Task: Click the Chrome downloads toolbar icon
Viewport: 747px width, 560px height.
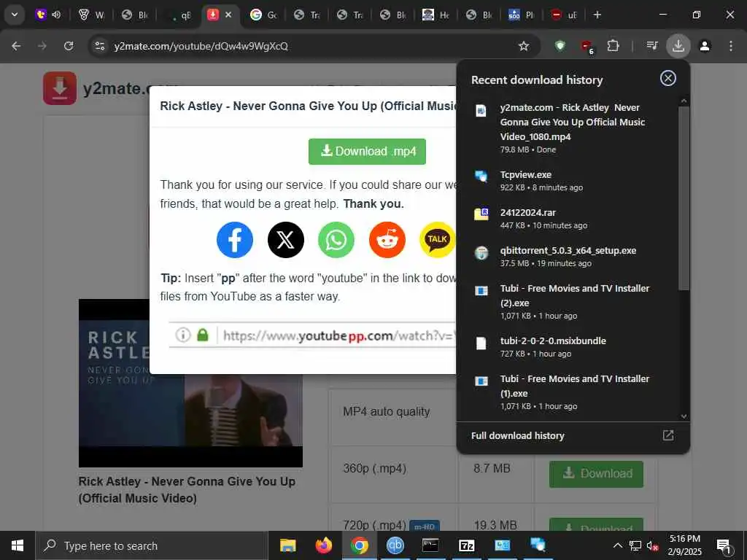Action: (678, 46)
